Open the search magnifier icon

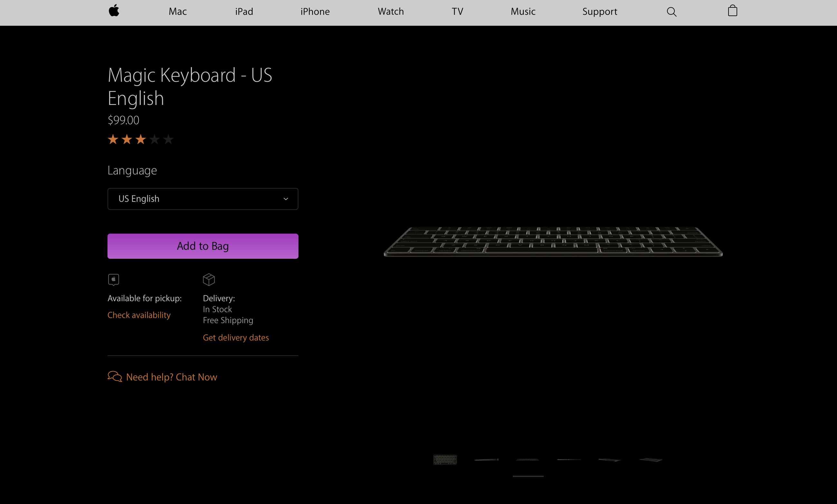point(671,12)
